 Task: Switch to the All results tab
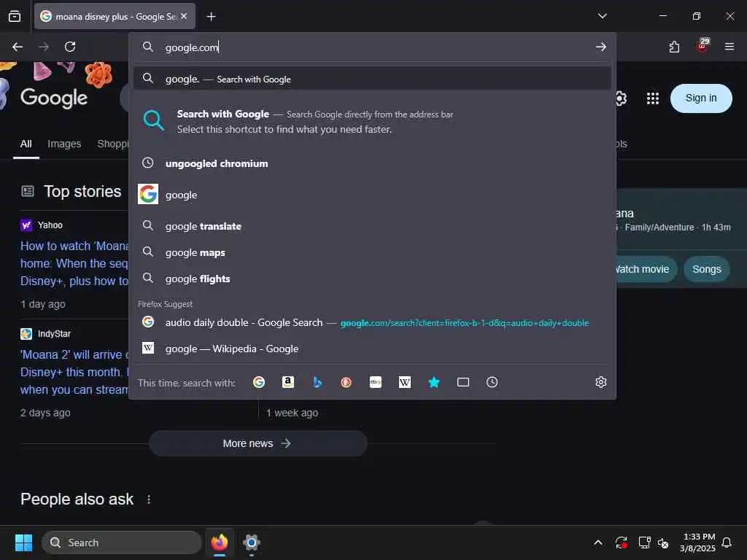click(x=26, y=144)
